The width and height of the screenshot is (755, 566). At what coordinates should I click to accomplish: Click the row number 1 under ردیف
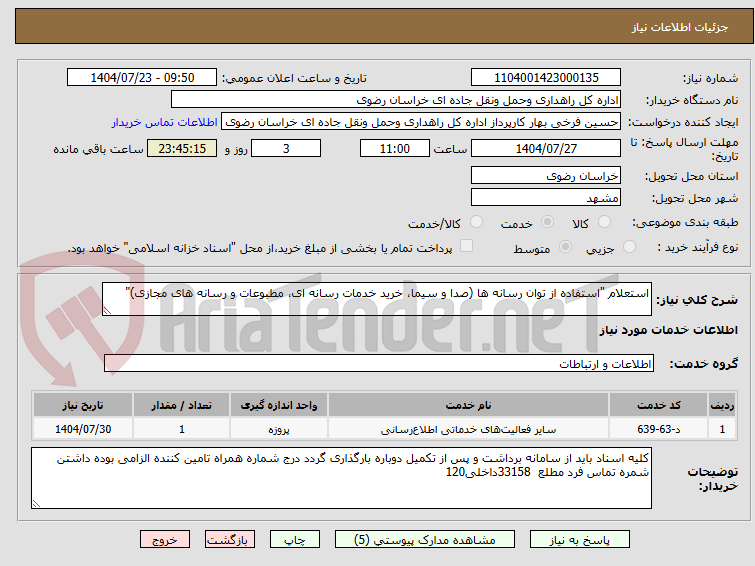click(x=722, y=429)
